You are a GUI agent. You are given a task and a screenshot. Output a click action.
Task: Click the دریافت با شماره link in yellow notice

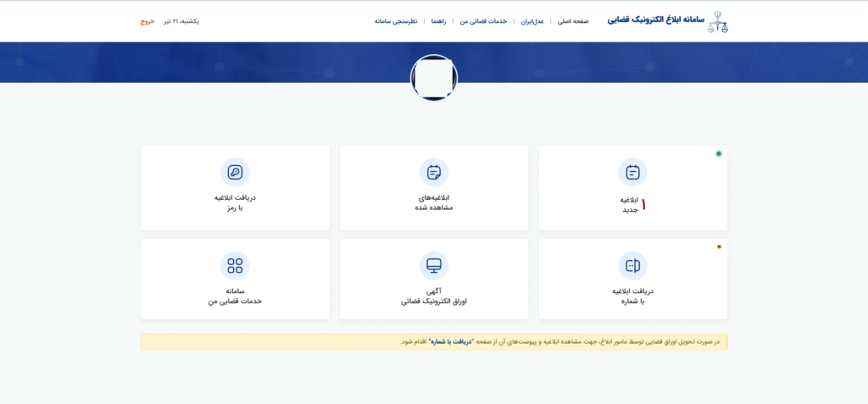coord(449,342)
